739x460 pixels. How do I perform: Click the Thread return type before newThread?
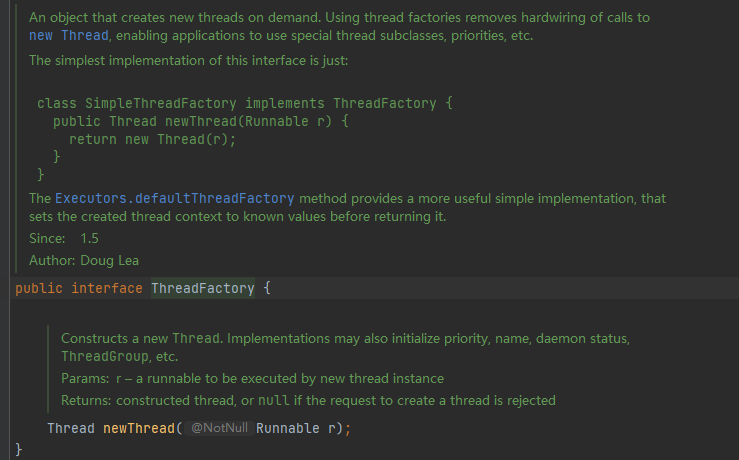(71, 428)
